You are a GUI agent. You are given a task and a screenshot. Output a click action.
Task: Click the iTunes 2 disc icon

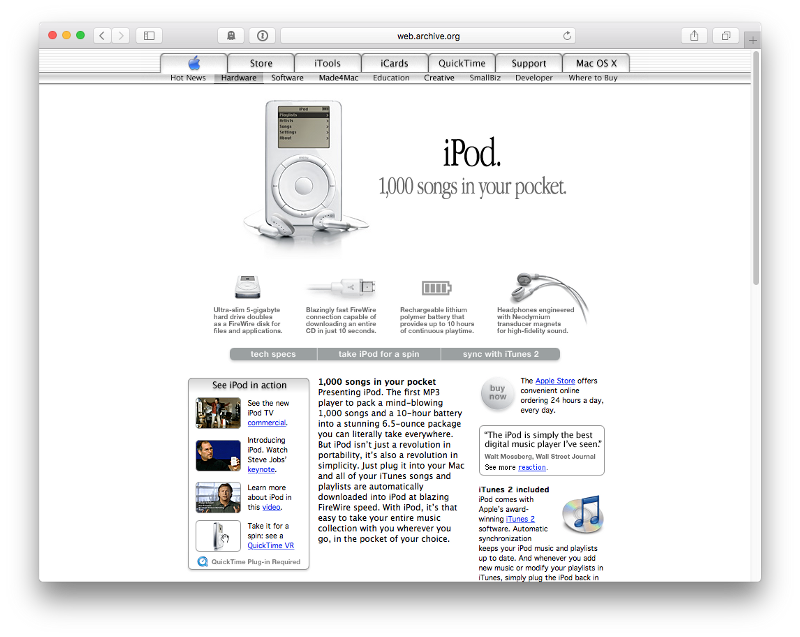pyautogui.click(x=581, y=514)
